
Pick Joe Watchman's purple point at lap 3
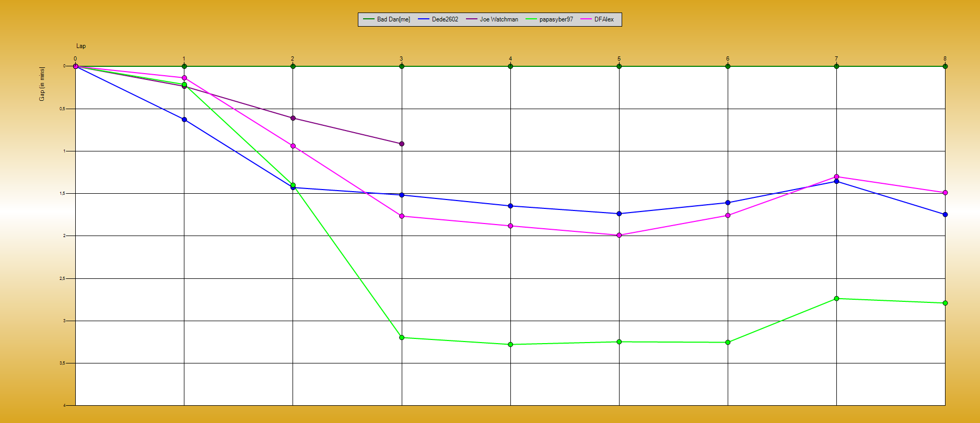[x=402, y=144]
